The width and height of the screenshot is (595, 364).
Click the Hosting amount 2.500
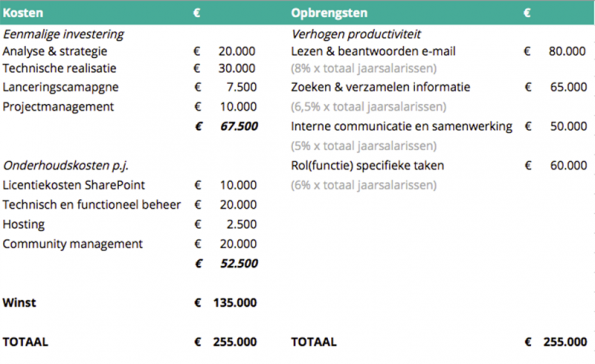[242, 224]
